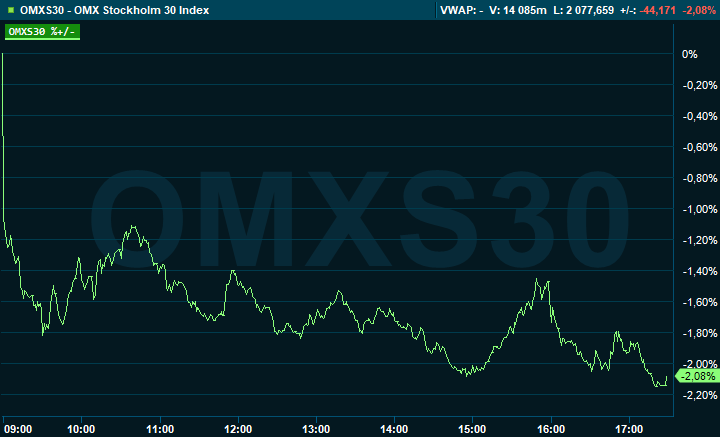
Task: Click the volume value 'V: 14 085m'
Action: click(x=518, y=10)
